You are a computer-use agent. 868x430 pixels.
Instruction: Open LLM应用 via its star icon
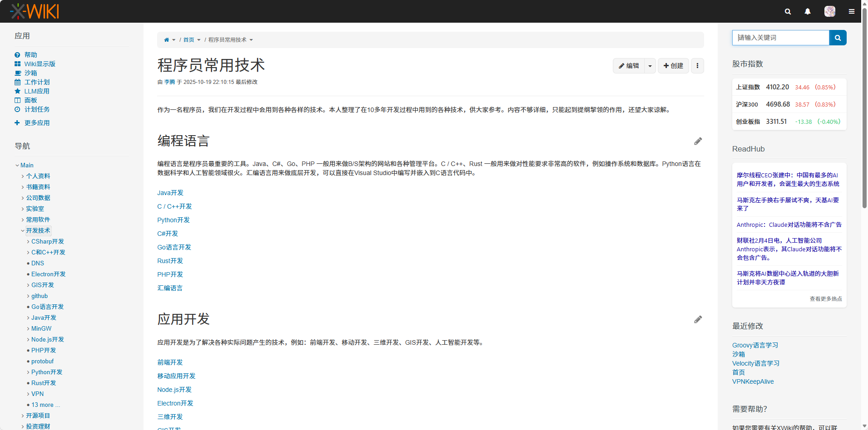(17, 91)
